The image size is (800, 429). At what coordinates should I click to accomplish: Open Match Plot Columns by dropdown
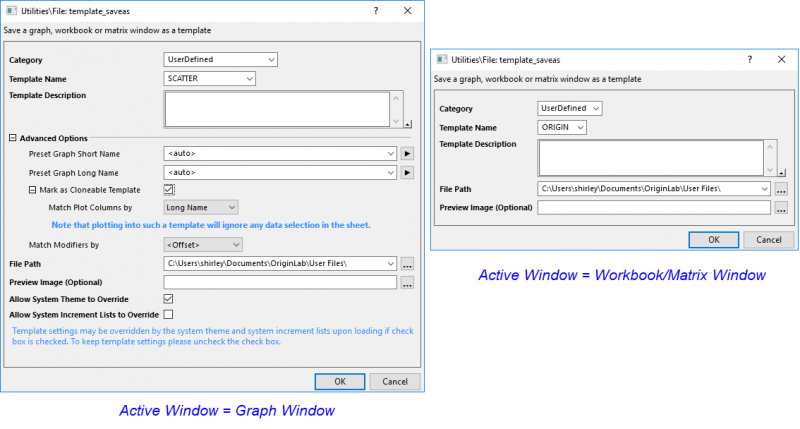201,207
